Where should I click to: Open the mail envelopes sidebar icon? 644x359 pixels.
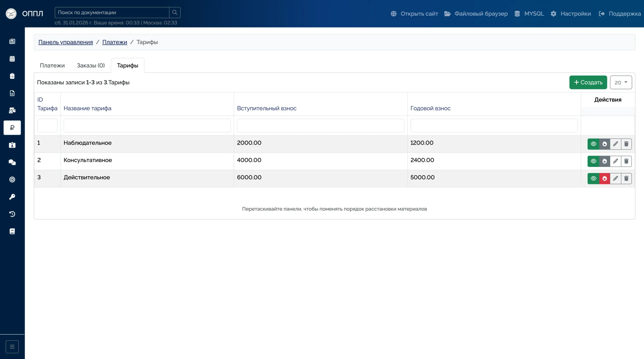coord(12,111)
